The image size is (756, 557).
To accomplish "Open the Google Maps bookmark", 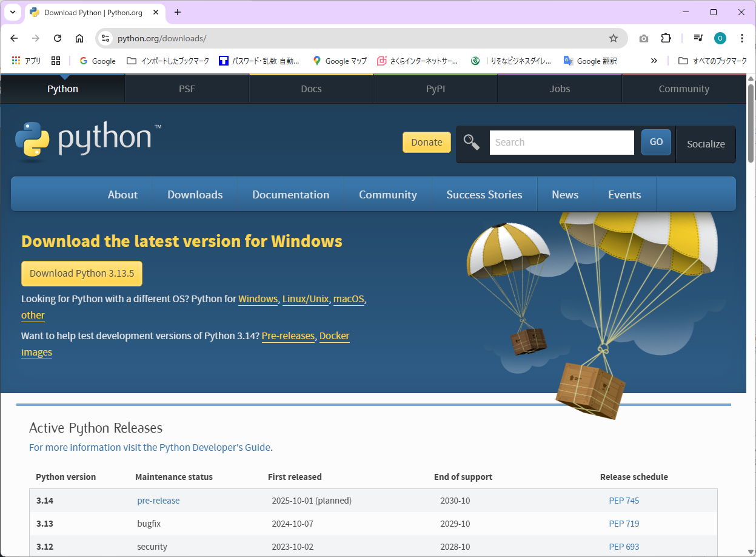I will click(340, 61).
